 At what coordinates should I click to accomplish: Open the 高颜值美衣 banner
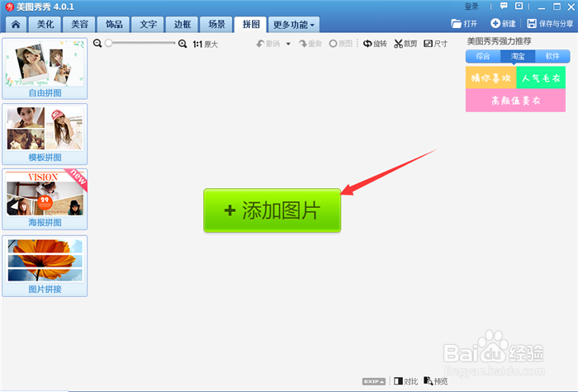(515, 100)
